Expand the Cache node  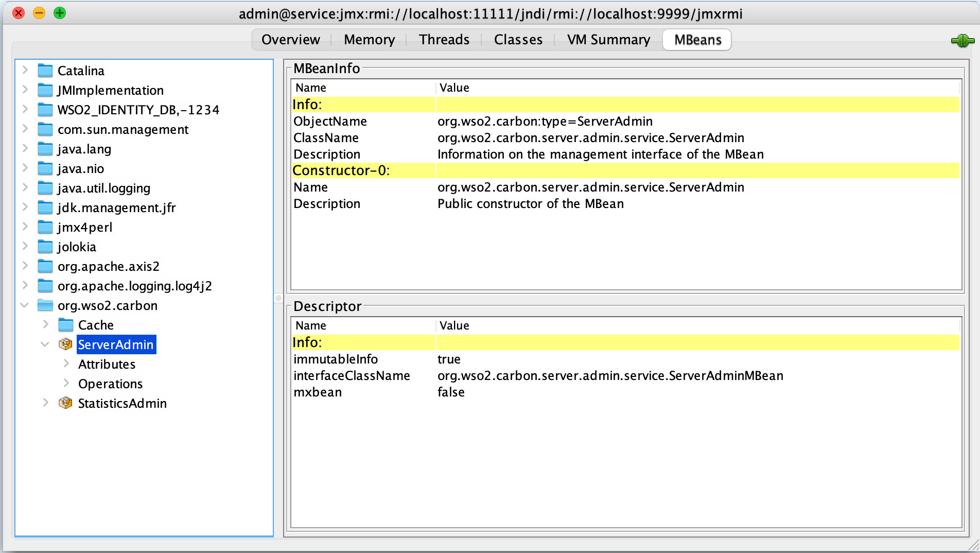click(45, 324)
